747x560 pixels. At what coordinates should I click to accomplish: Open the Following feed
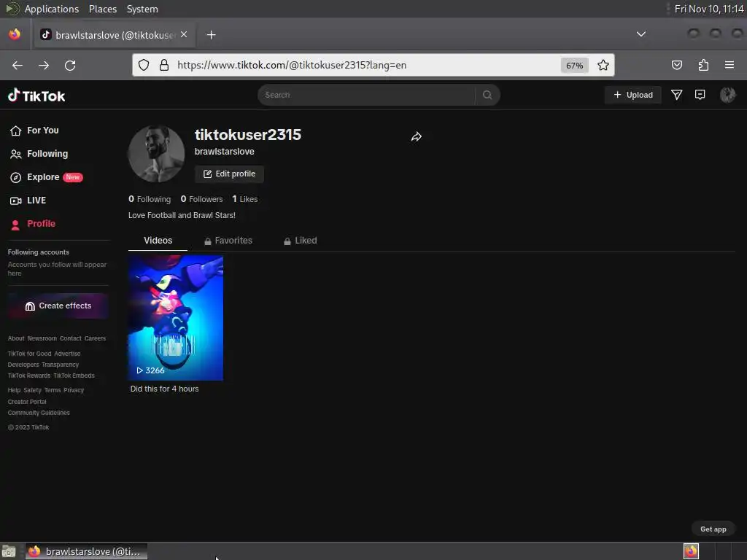click(x=39, y=154)
